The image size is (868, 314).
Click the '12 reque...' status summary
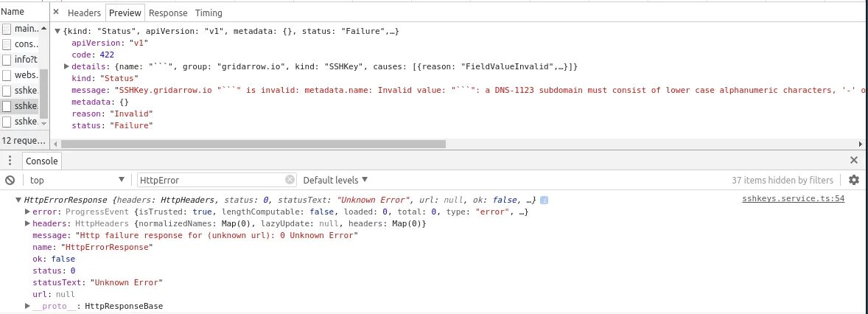(24, 141)
